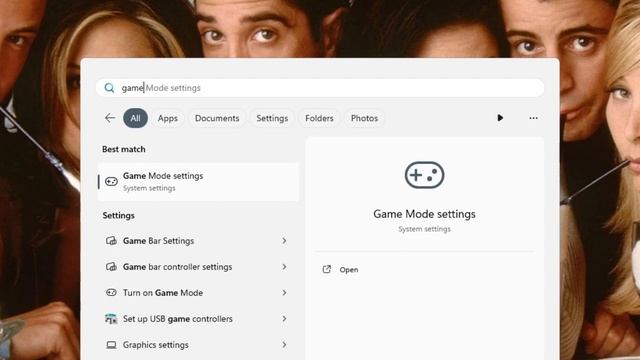Viewport: 640px width, 360px height.
Task: Click the Game Bar Settings icon
Action: 111,241
